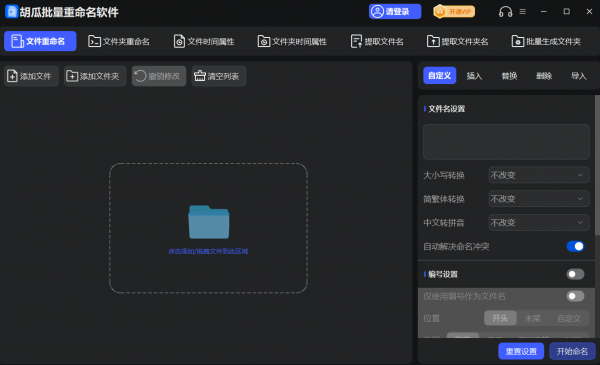600x365 pixels.
Task: Switch to 文件夹重命名 tab
Action: click(x=119, y=41)
